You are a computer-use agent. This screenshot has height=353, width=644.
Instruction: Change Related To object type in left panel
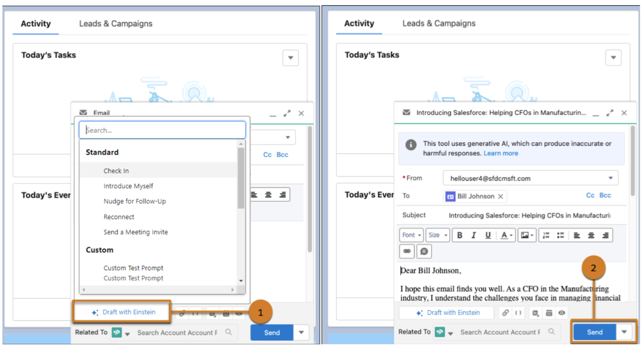point(121,333)
